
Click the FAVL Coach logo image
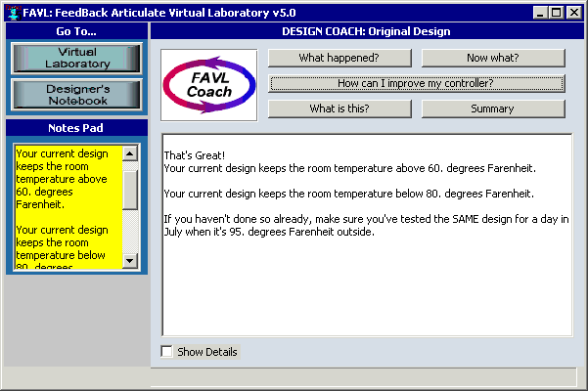208,85
